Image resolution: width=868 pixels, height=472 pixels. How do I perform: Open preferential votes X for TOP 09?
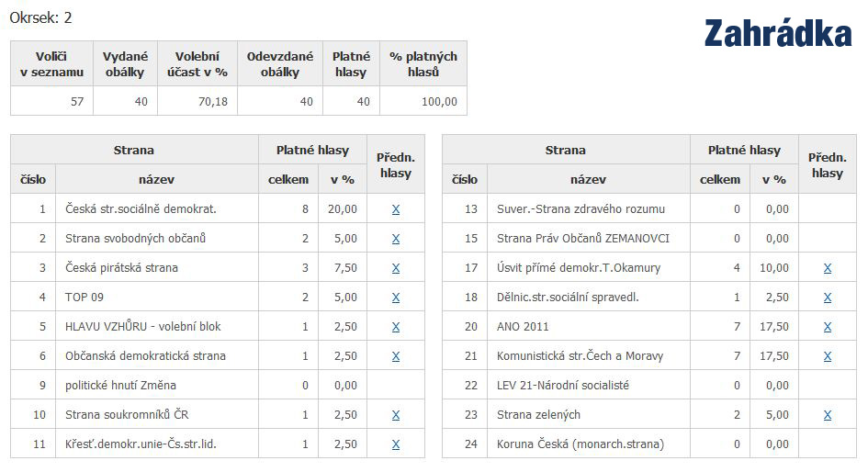click(x=396, y=298)
